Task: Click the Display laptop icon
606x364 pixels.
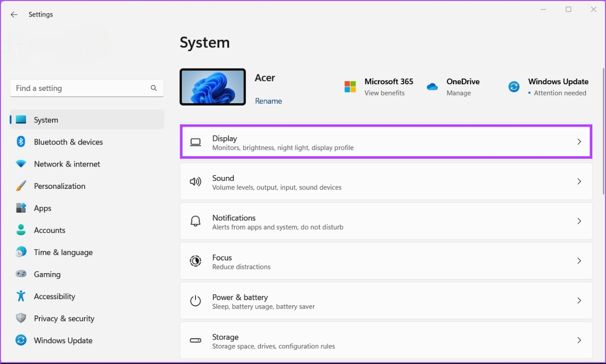Action: point(195,142)
